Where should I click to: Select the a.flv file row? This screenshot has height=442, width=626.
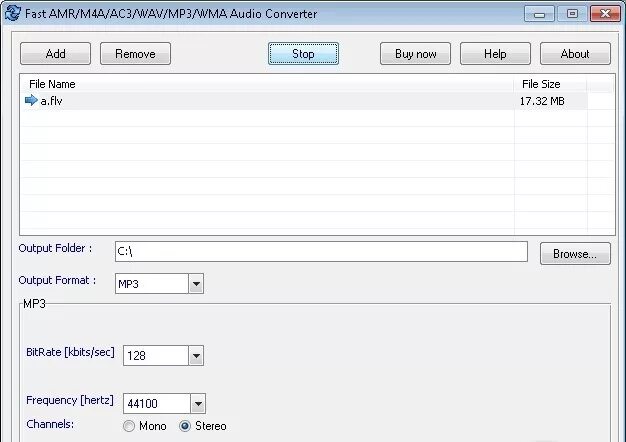[306, 101]
